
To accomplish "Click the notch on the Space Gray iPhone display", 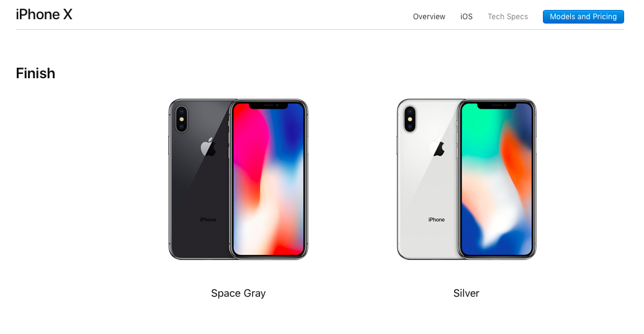I will [x=268, y=106].
